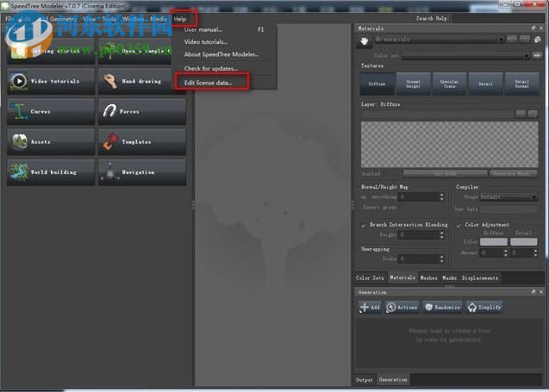Adjust Branch Intersection Weight stepper
Image resolution: width=549 pixels, height=392 pixels.
pyautogui.click(x=441, y=235)
